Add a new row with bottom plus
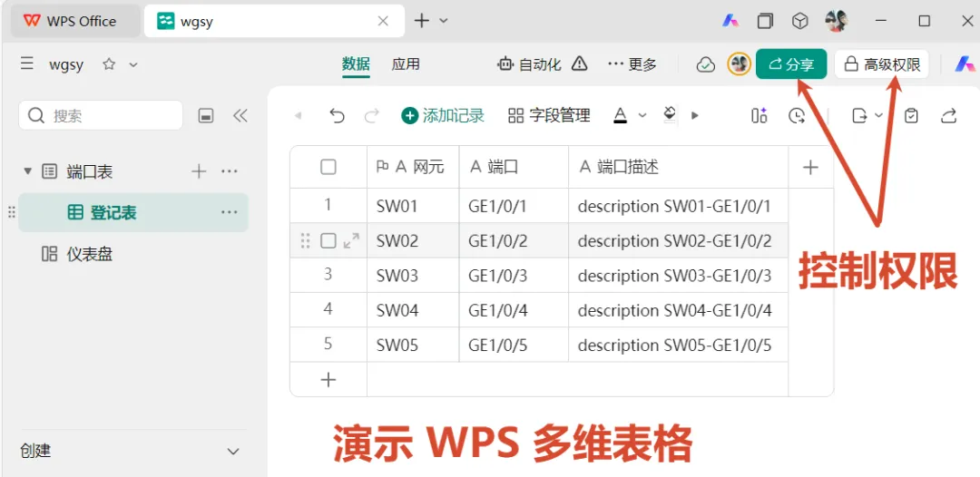The height and width of the screenshot is (477, 980). tap(328, 380)
